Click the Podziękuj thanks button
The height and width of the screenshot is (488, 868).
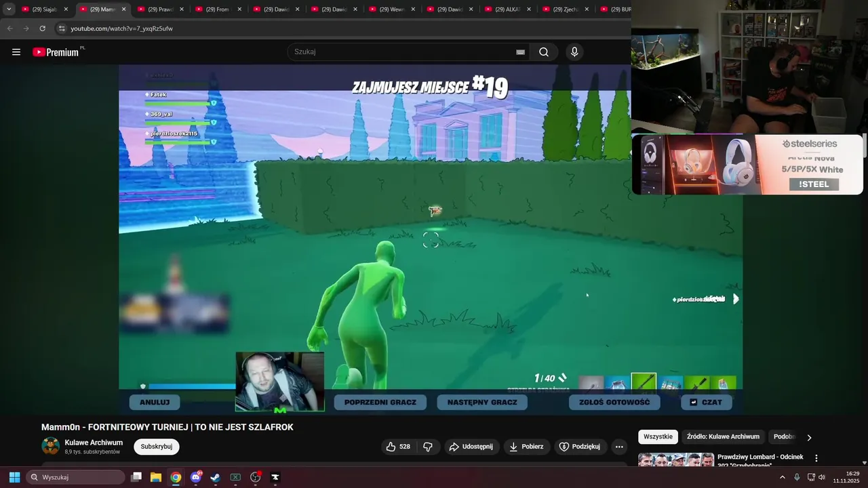(x=580, y=447)
